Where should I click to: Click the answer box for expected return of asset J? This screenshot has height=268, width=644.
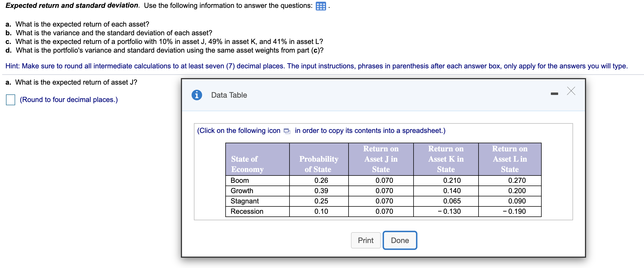pyautogui.click(x=10, y=100)
